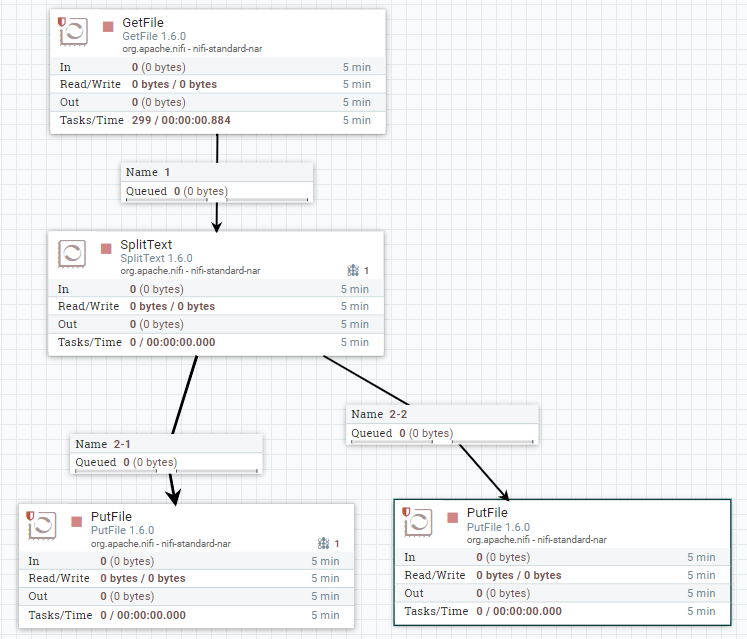Click the Queued row of connection 2-1
Image resolution: width=747 pixels, height=639 pixels.
click(x=167, y=462)
